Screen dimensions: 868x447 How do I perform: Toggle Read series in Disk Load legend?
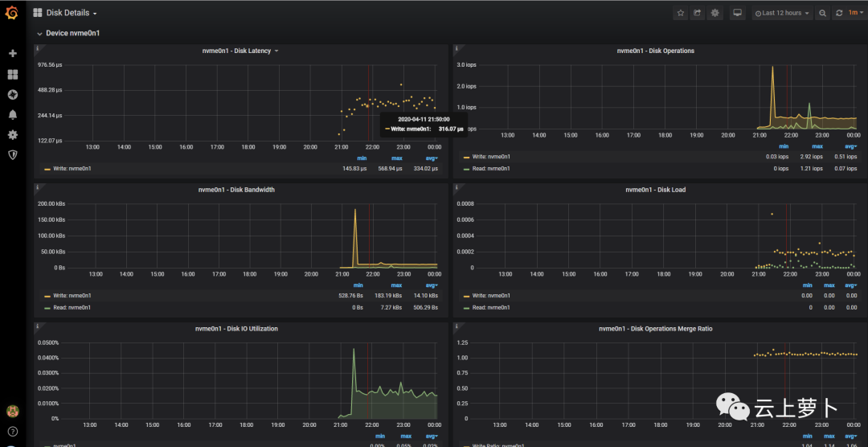tap(491, 307)
